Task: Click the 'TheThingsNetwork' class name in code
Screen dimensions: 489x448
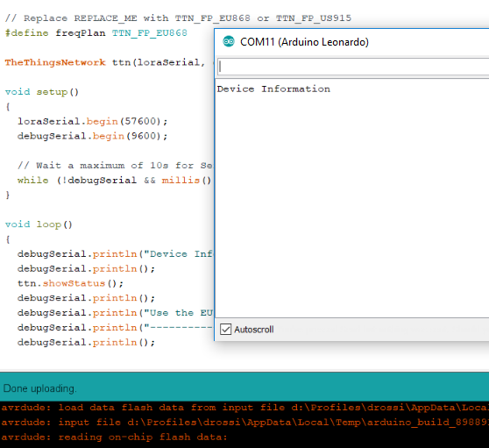Action: (x=55, y=62)
